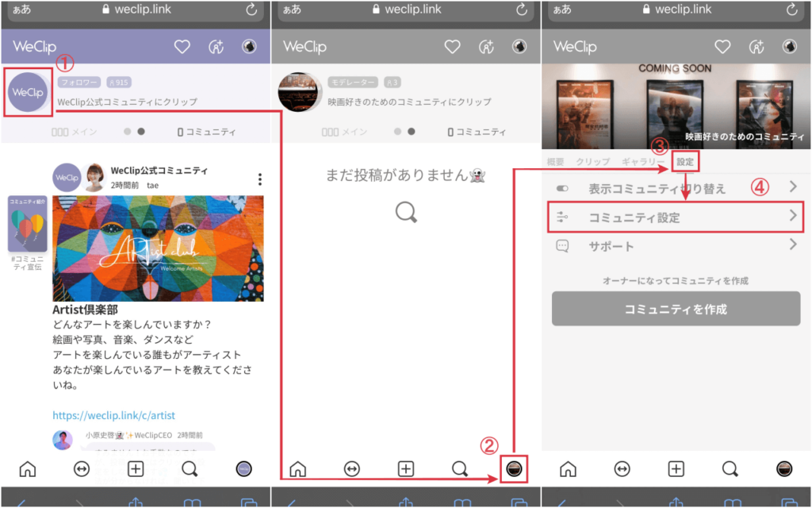Reload the page in the middle phone address bar
The width and height of the screenshot is (812, 508).
[x=522, y=10]
